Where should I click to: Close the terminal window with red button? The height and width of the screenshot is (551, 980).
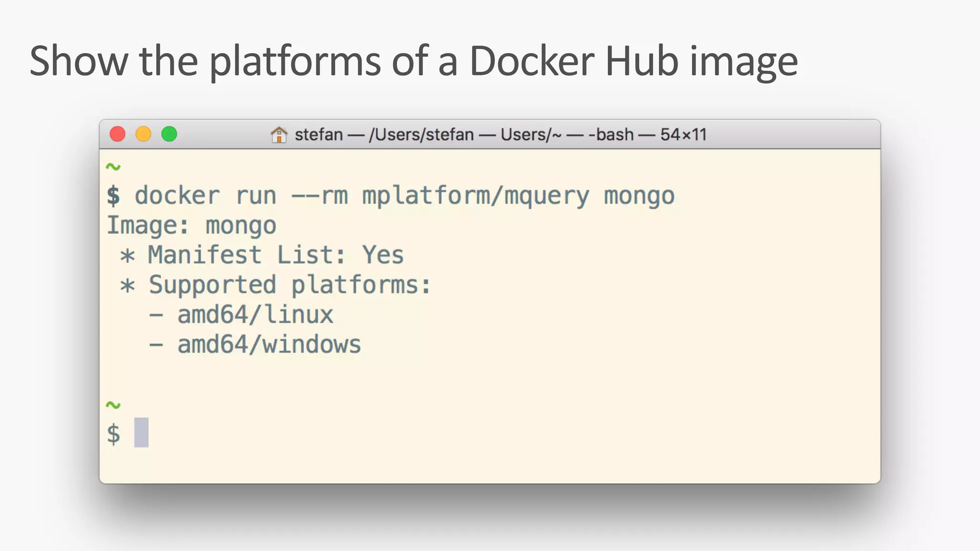[118, 134]
